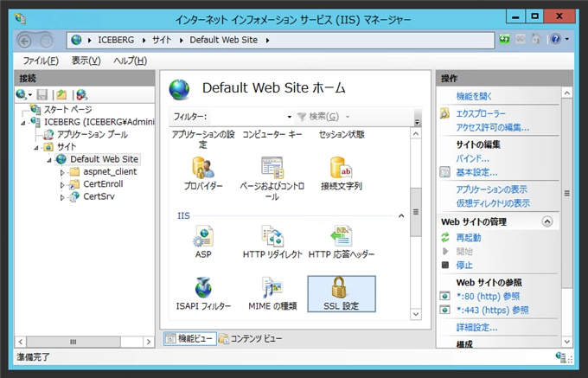
Task: Click アクセス許可の編集 link
Action: tap(492, 128)
